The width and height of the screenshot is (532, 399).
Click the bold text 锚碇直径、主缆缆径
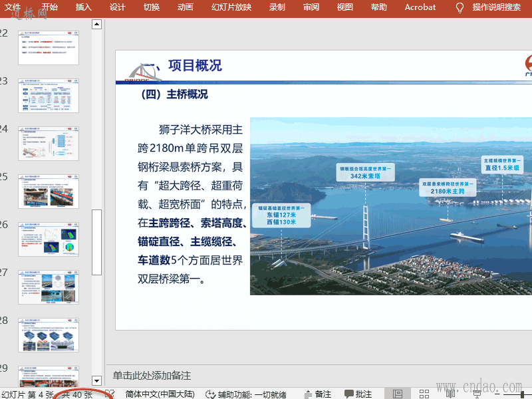(x=186, y=241)
